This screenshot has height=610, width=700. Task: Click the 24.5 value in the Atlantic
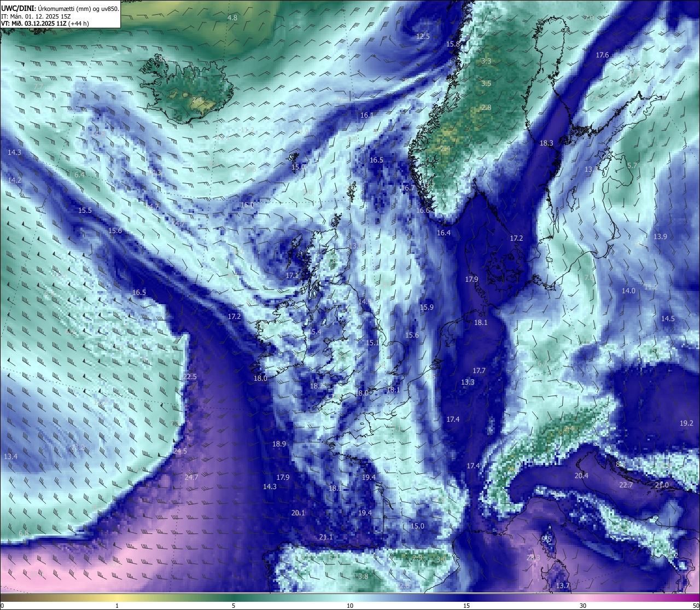tap(180, 451)
